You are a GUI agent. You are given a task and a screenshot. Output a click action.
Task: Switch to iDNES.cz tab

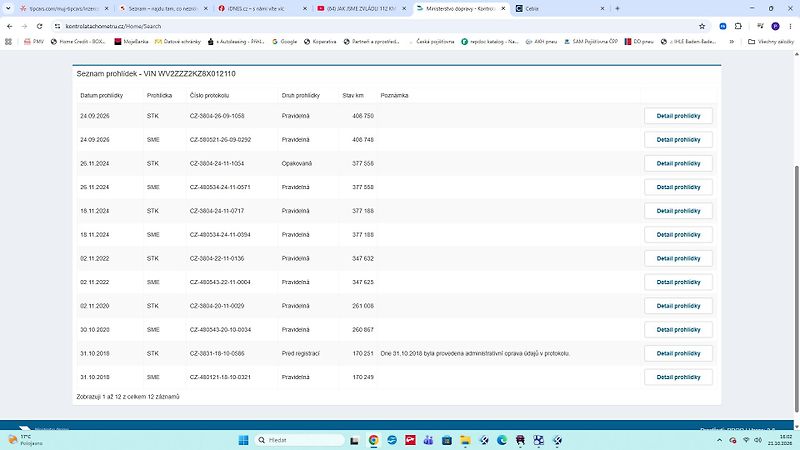pyautogui.click(x=262, y=9)
